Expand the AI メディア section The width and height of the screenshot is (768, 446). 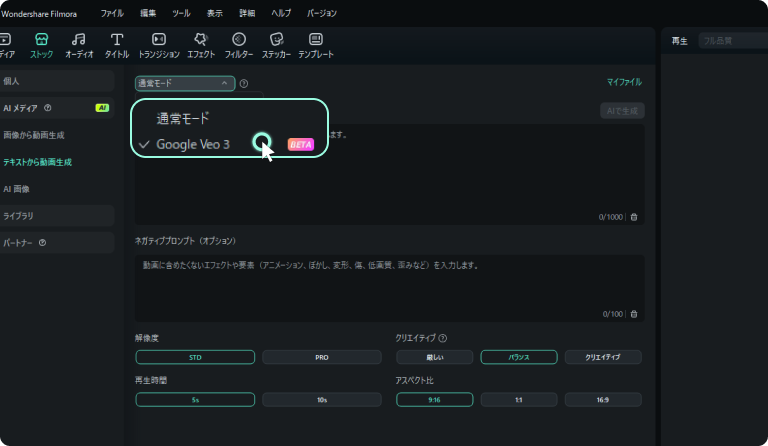pos(57,108)
